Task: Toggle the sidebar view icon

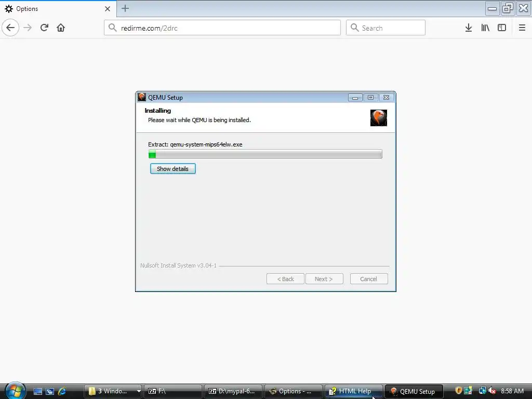Action: pyautogui.click(x=502, y=28)
